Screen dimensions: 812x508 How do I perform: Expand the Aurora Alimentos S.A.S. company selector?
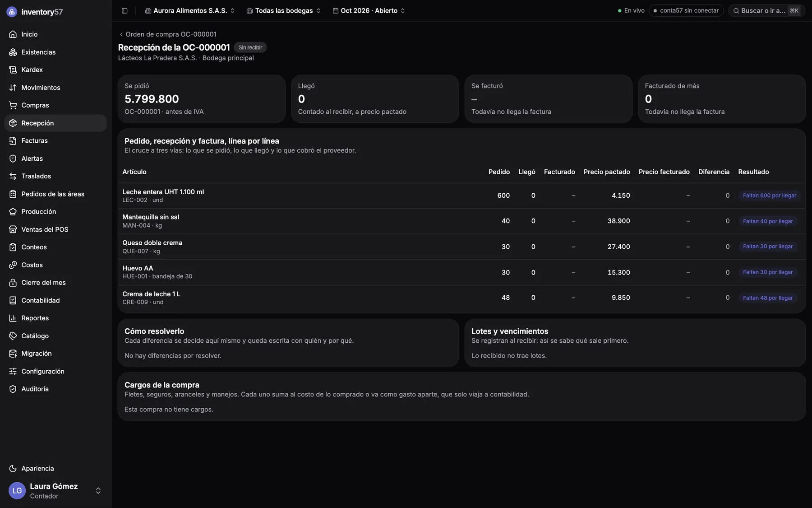coord(190,10)
